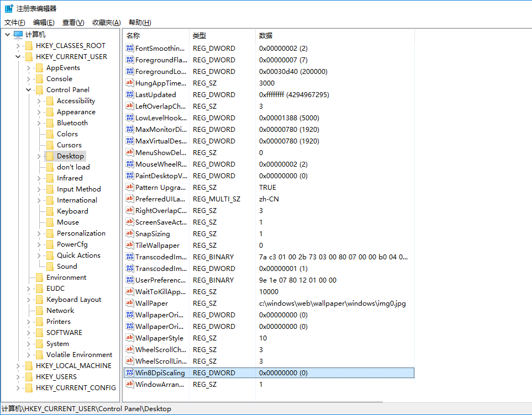
Task: Click the folder icon for Personalization key
Action: pyautogui.click(x=50, y=233)
